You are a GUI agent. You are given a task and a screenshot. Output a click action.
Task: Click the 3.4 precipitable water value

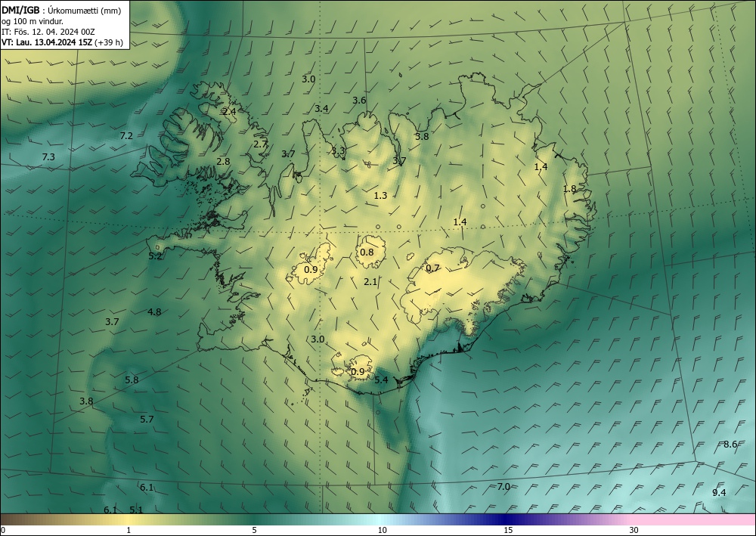coord(321,108)
